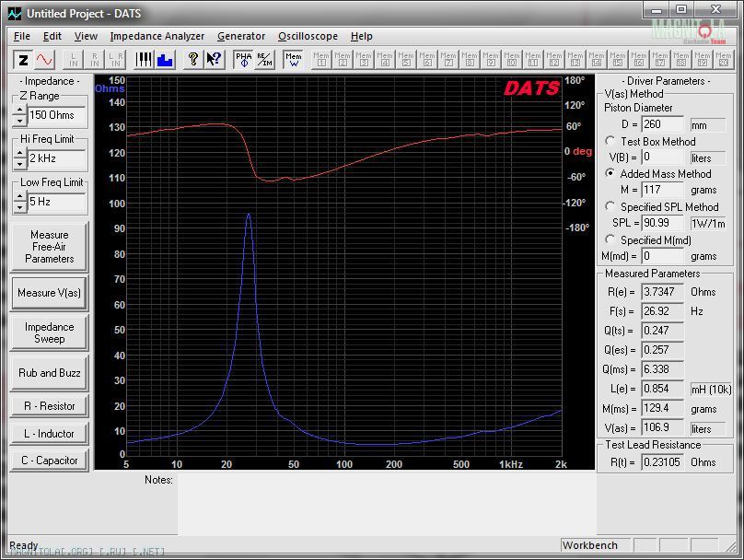Select memory slot Mem 10
Image resolution: width=744 pixels, height=560 pixels.
point(512,60)
